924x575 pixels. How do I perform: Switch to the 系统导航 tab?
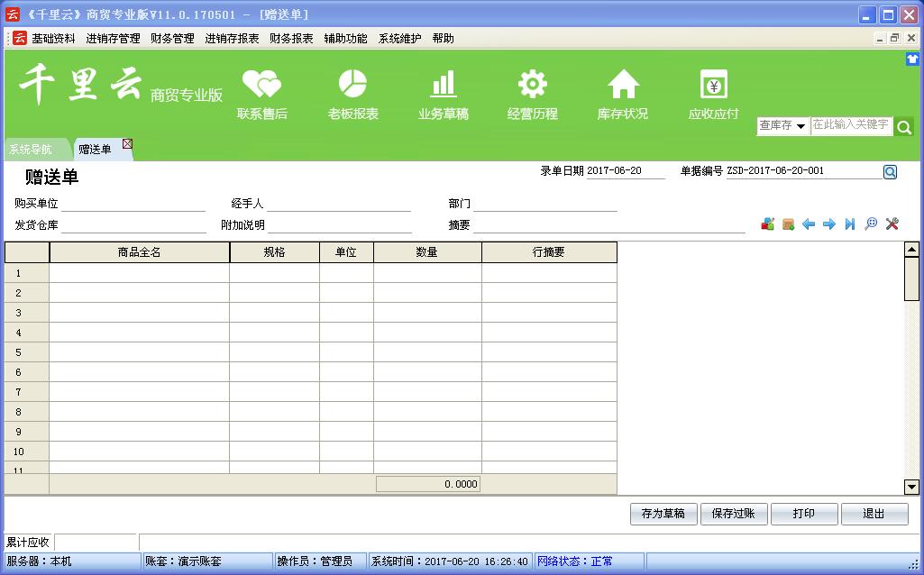tap(31, 150)
